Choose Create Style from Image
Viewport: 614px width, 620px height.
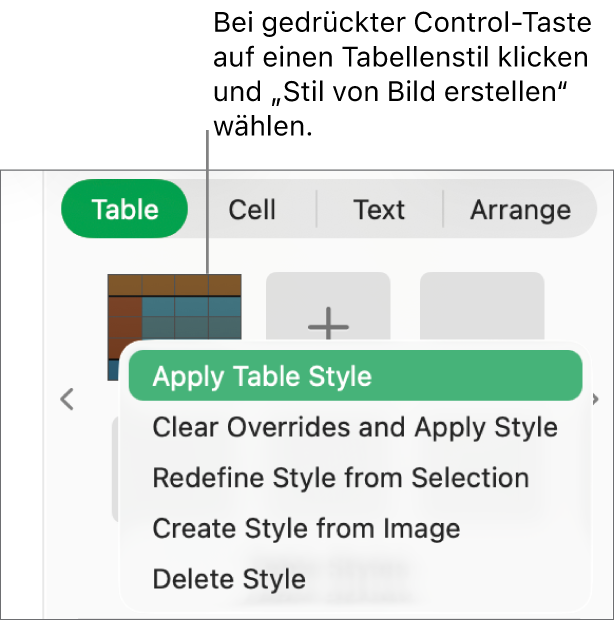point(306,528)
